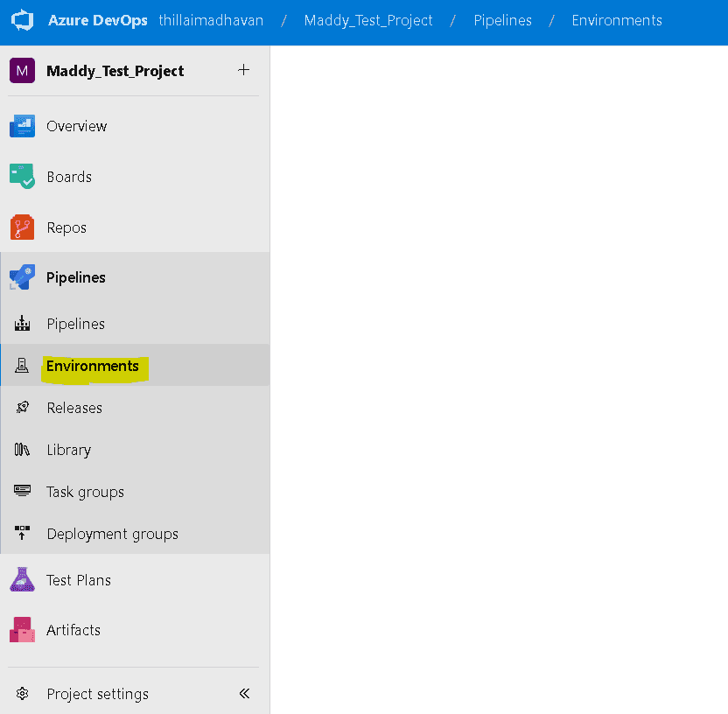Click the purple M project avatar

(22, 71)
